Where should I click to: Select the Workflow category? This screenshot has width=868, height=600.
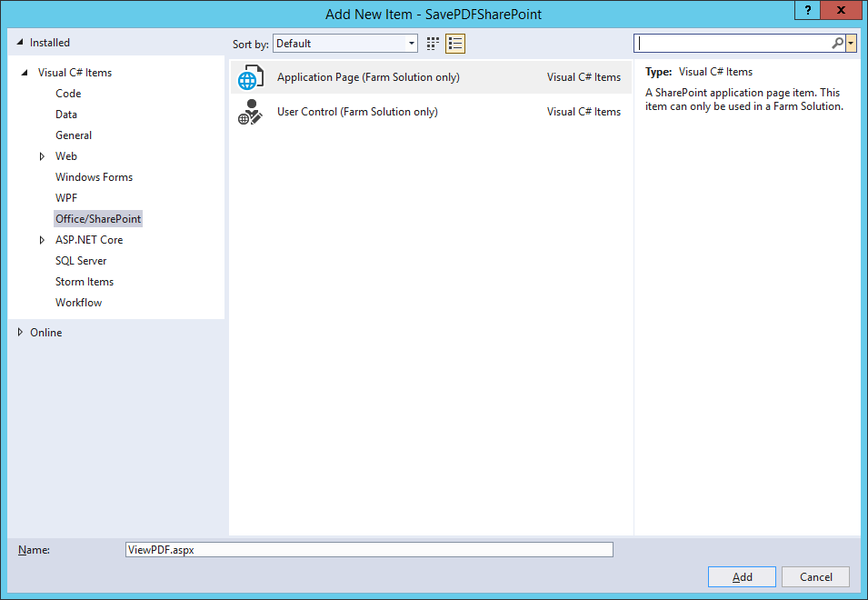[78, 303]
